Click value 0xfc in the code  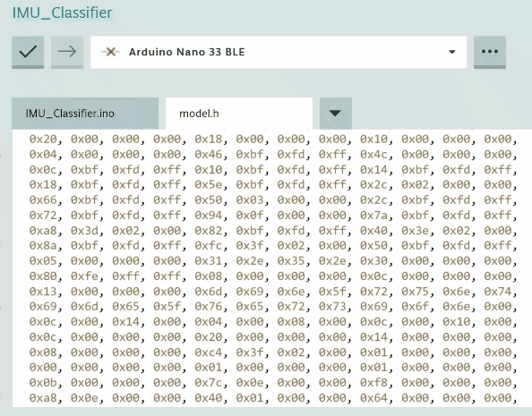pos(209,245)
